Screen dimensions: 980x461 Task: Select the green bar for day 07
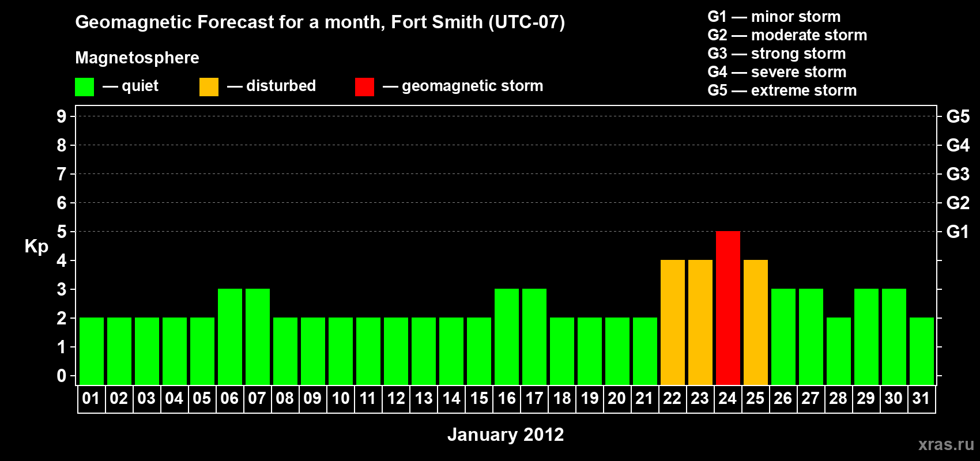258,337
